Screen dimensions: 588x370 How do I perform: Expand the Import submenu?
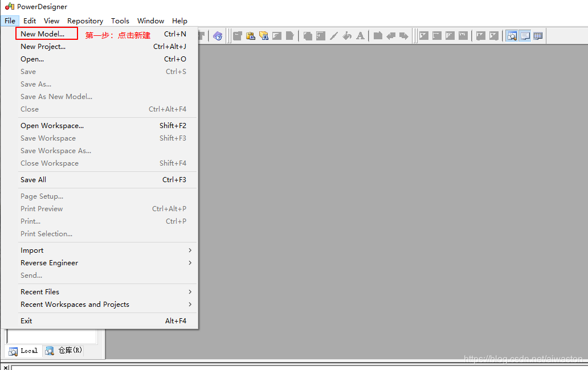(100, 250)
